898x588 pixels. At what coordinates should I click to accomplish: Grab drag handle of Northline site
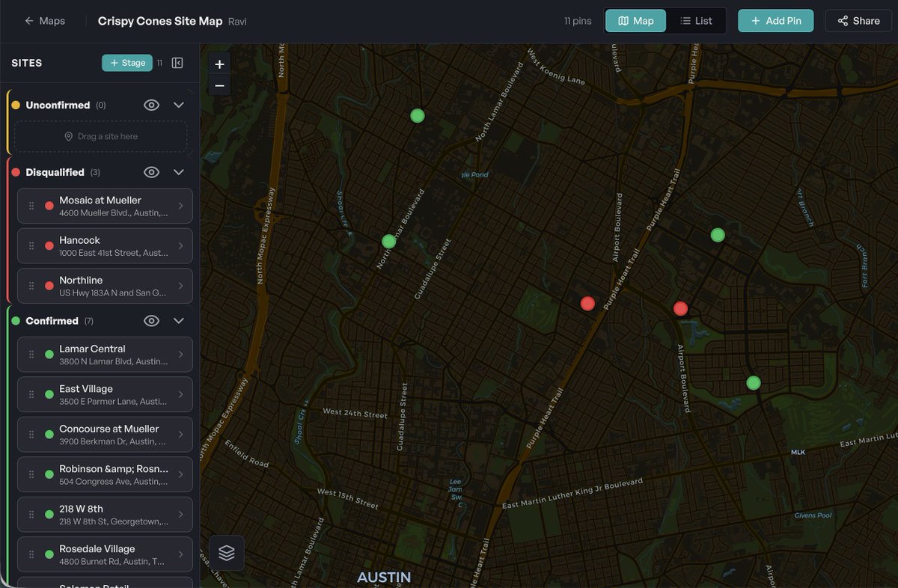point(31,286)
